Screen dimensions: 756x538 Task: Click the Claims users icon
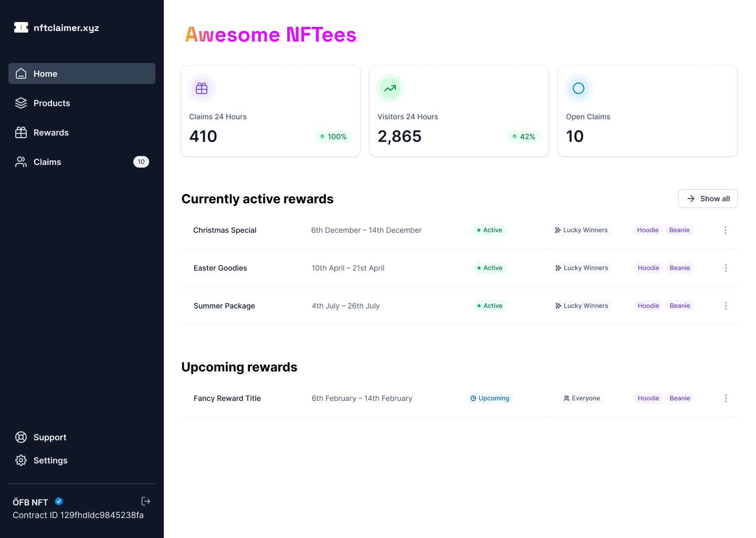pyautogui.click(x=21, y=162)
